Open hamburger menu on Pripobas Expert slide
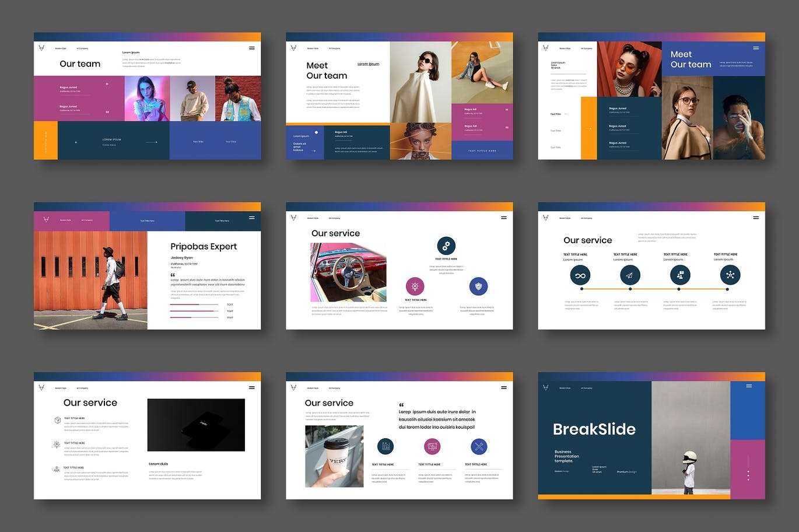This screenshot has width=799, height=532. (x=251, y=218)
